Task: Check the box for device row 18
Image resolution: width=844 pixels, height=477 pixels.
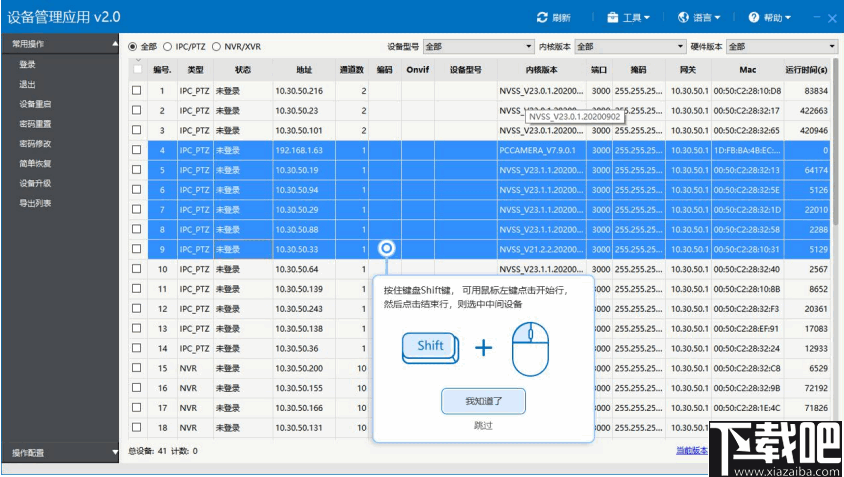Action: point(137,427)
